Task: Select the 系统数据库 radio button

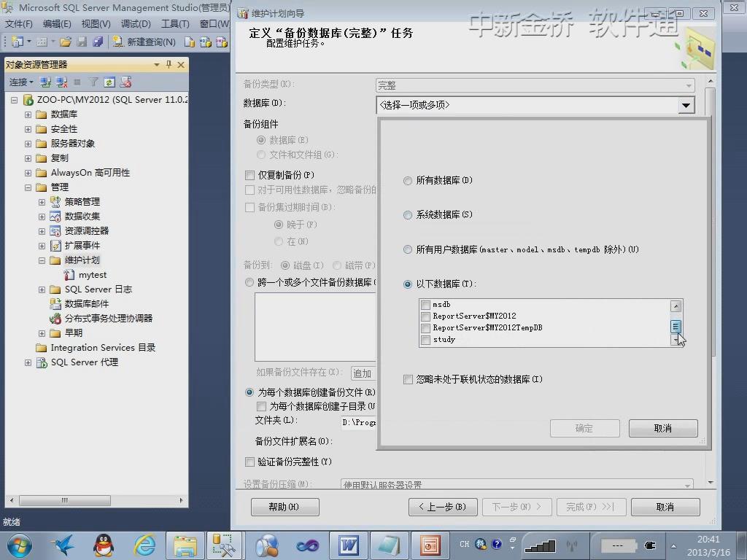Action: pyautogui.click(x=407, y=215)
